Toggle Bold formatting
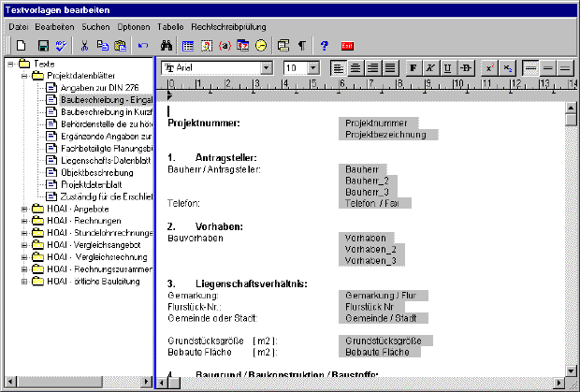 [x=413, y=68]
